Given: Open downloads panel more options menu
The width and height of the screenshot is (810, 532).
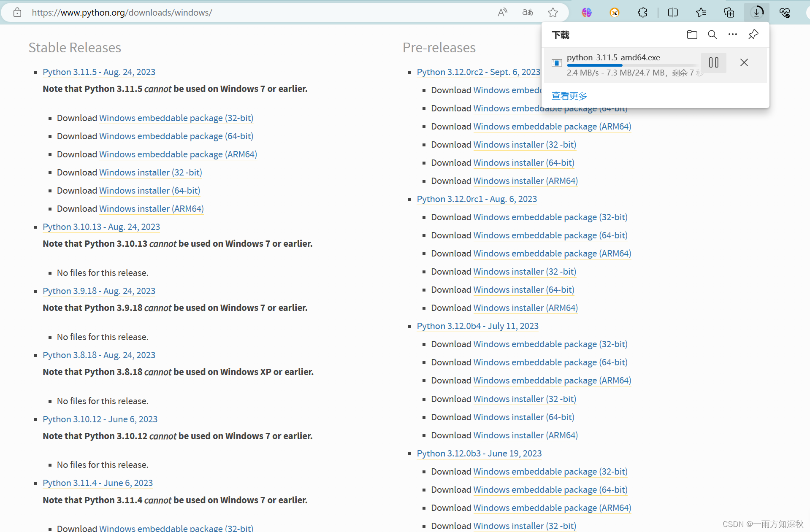Looking at the screenshot, I should [x=732, y=34].
